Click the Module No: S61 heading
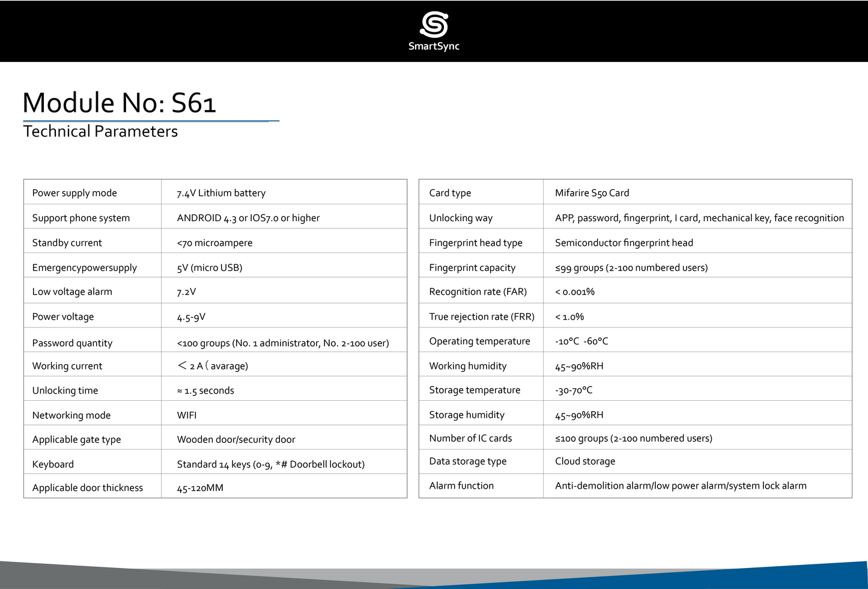The height and width of the screenshot is (589, 868). click(120, 102)
